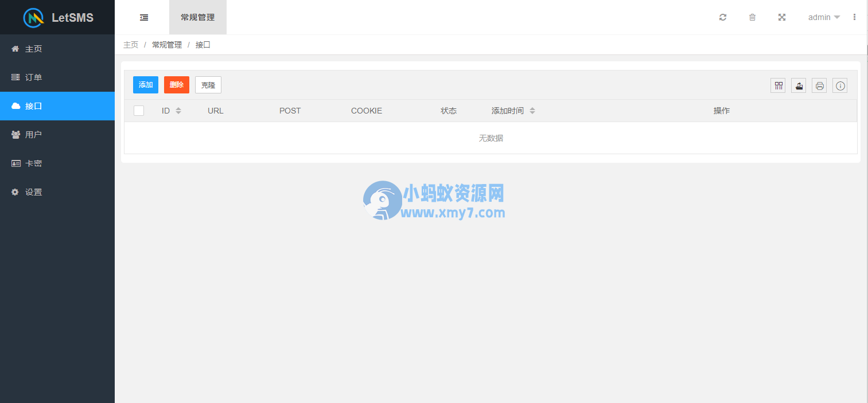Clear cache via the trash icon
This screenshot has height=403, width=868.
752,17
